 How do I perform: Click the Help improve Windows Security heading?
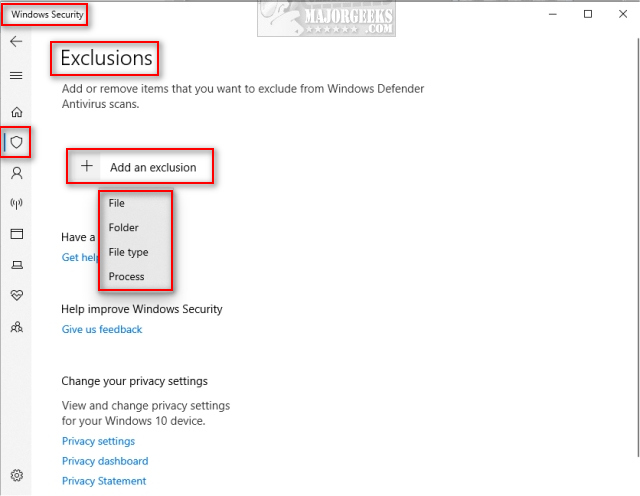(x=142, y=309)
